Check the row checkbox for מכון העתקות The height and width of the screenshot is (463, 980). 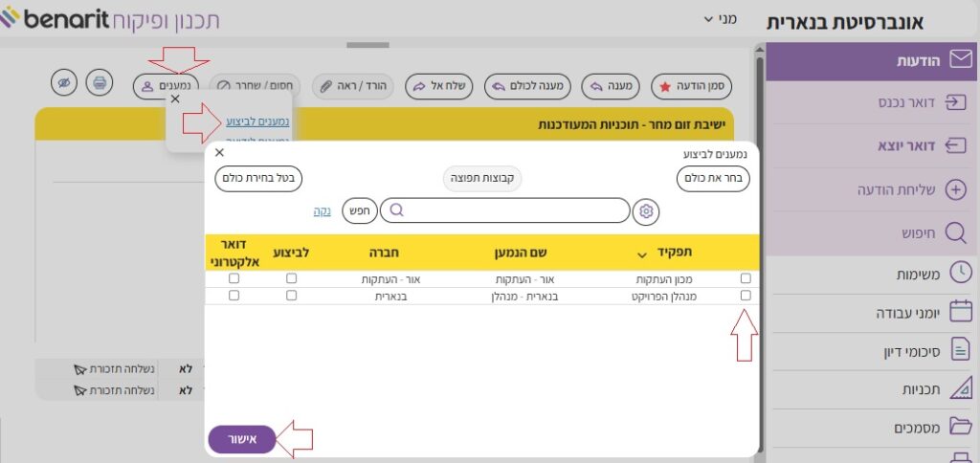pos(746,278)
